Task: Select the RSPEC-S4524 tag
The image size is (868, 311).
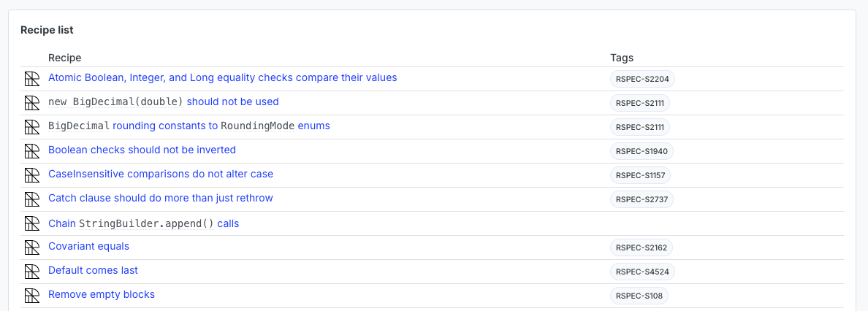Action: pyautogui.click(x=642, y=272)
